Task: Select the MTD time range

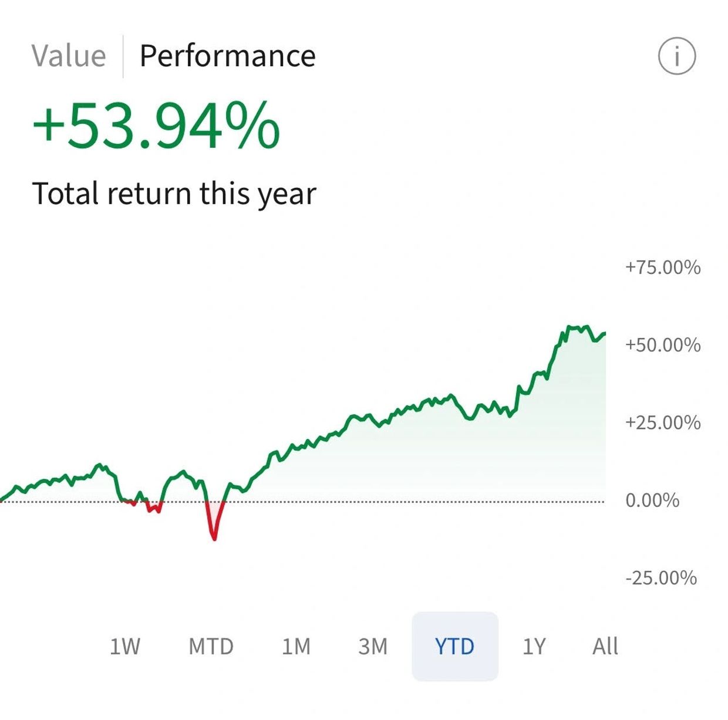Action: point(211,646)
